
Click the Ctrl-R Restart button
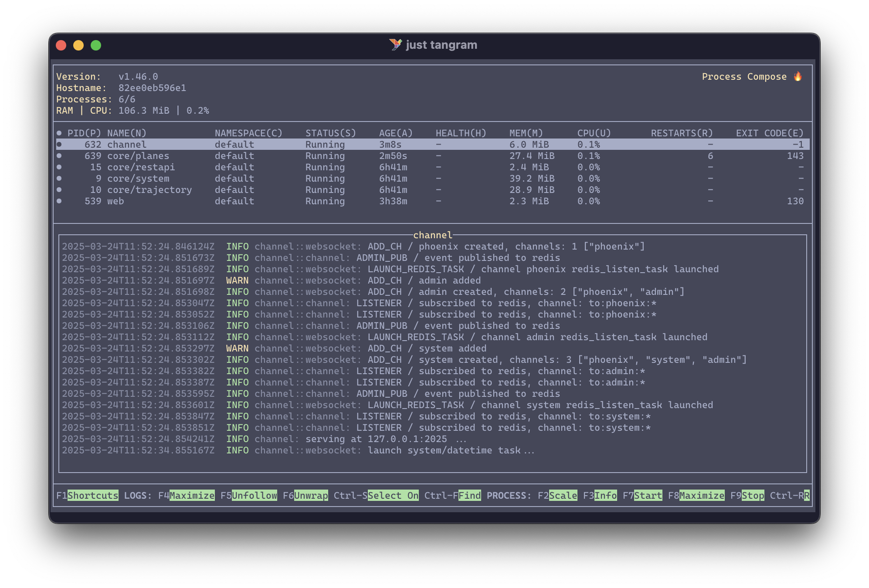[807, 495]
